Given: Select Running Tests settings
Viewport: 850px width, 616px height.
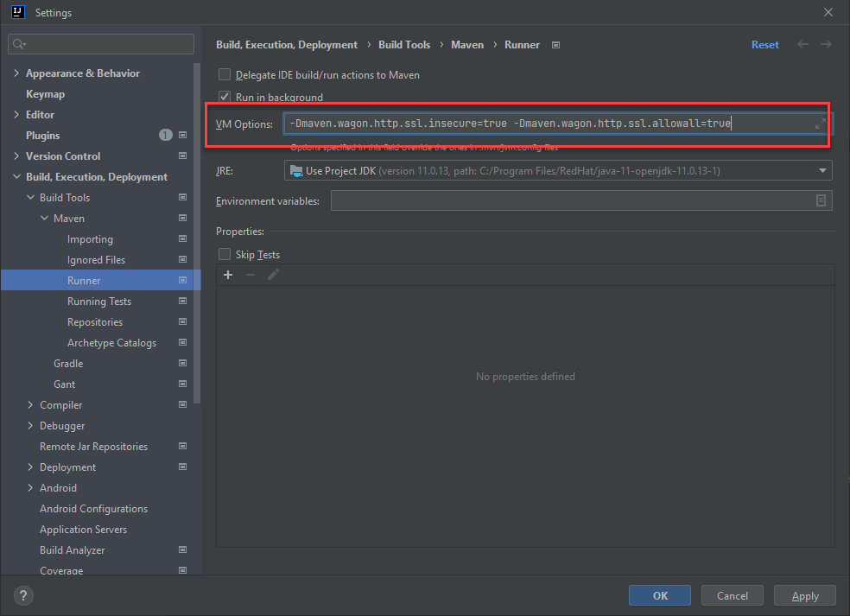Looking at the screenshot, I should pyautogui.click(x=99, y=301).
